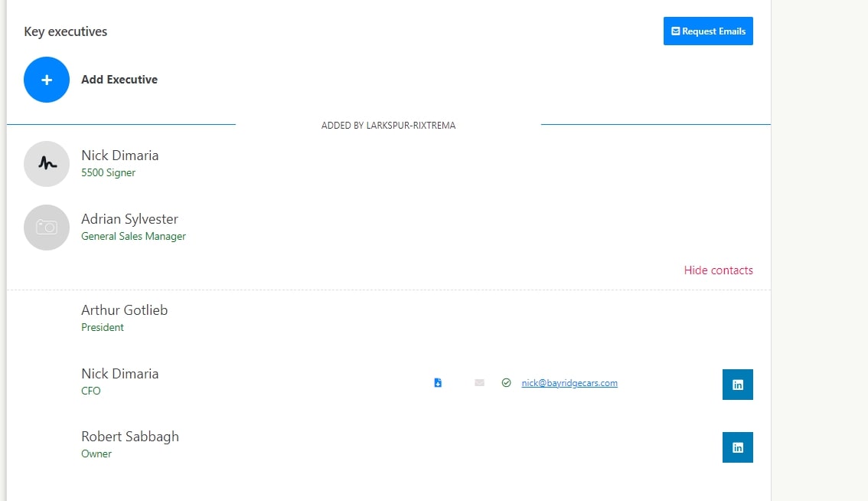Image resolution: width=868 pixels, height=501 pixels.
Task: Select Robert Sabbagh's name
Action: [130, 437]
